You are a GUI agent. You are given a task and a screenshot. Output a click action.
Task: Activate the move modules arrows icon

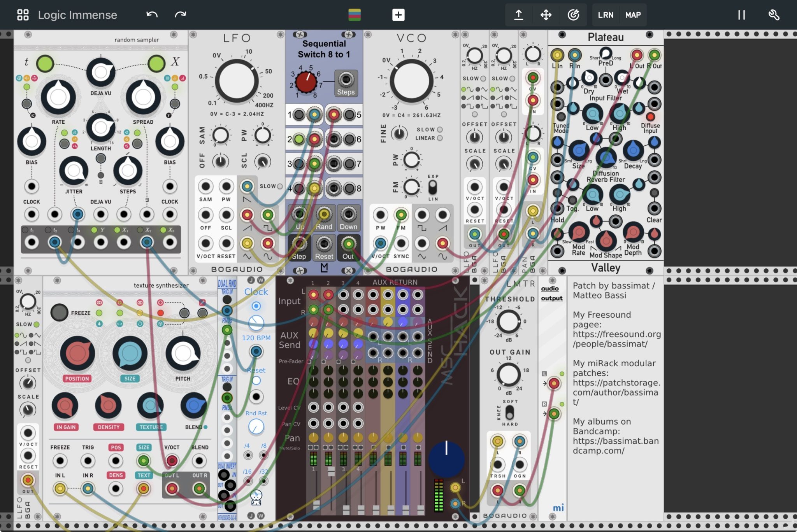click(x=546, y=15)
